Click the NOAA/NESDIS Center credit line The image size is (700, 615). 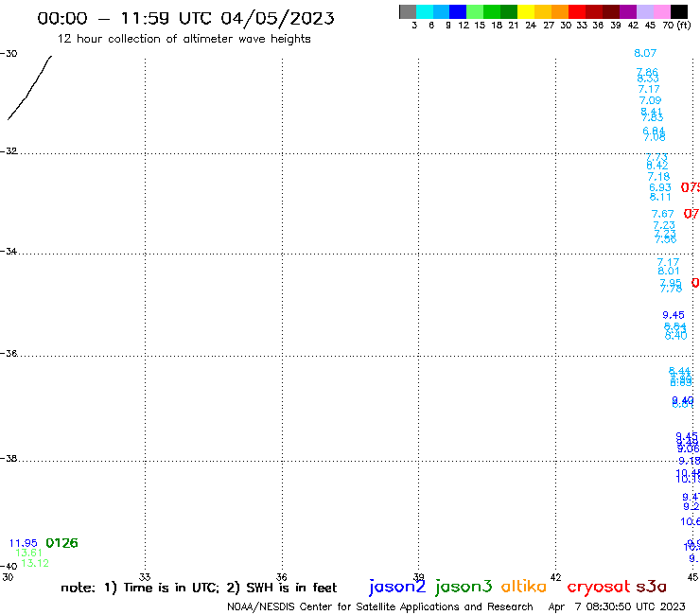coord(380,606)
